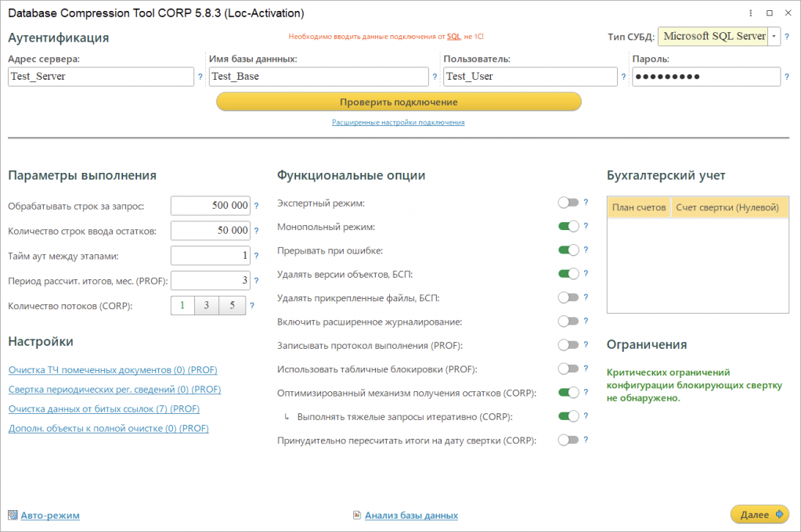
Task: Click the Счет свертки (Нулевой) column header
Action: click(730, 207)
